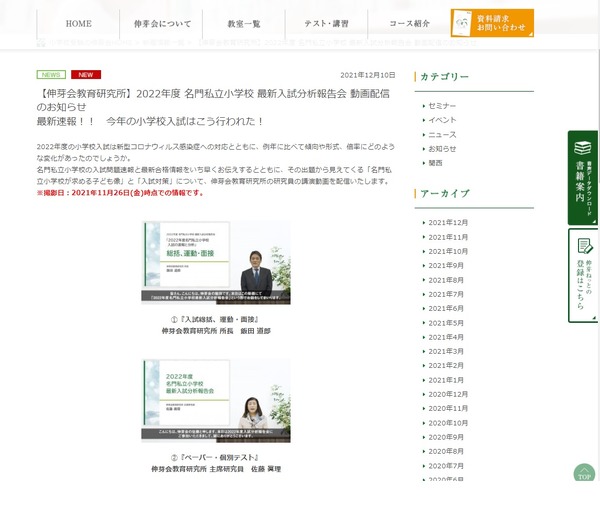Select the イベント category link
The height and width of the screenshot is (517, 600).
coord(442,120)
